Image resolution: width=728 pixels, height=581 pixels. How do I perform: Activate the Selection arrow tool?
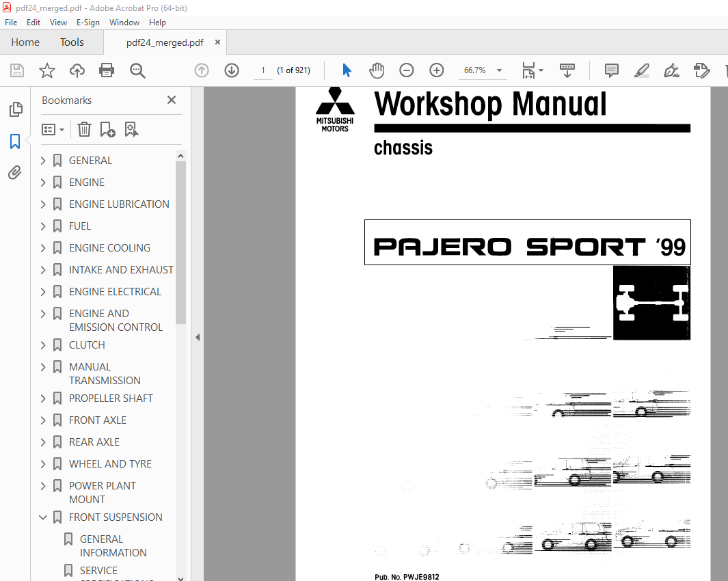pyautogui.click(x=347, y=70)
